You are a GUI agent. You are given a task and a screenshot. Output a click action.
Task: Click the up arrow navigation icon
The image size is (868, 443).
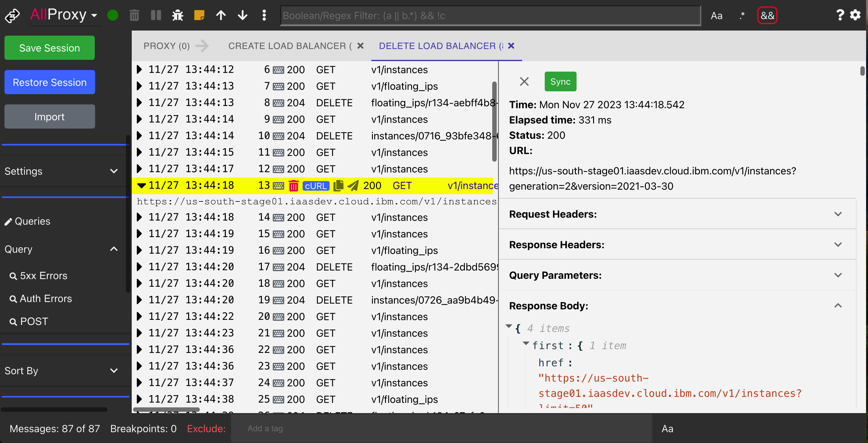pyautogui.click(x=221, y=16)
